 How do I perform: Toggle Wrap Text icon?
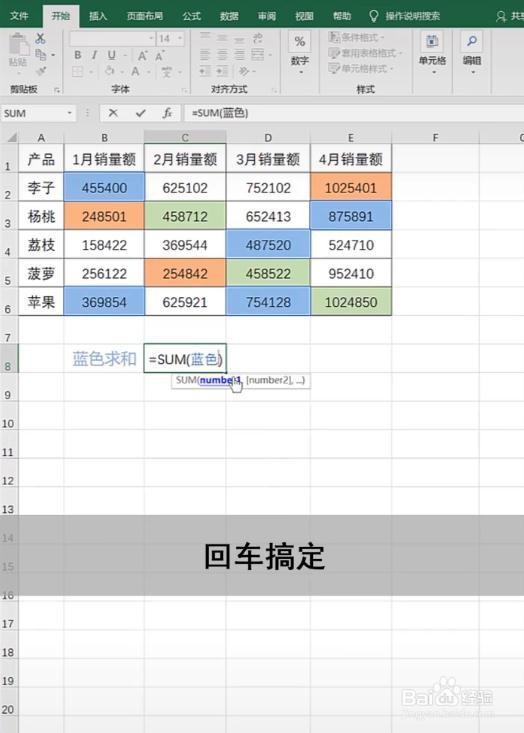coord(258,37)
